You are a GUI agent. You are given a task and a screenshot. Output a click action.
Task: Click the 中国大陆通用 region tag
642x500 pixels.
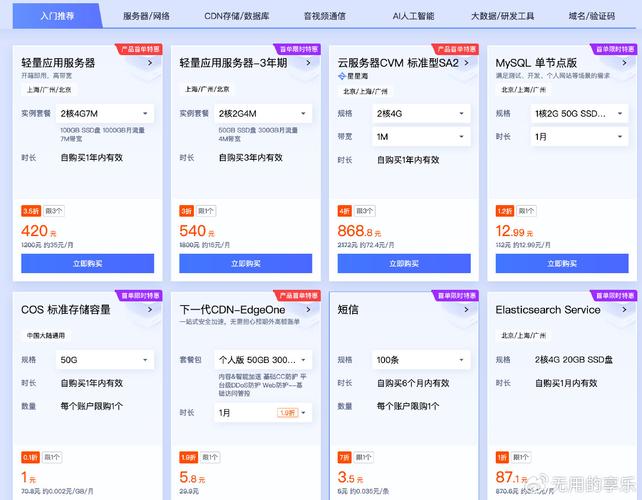pos(46,335)
